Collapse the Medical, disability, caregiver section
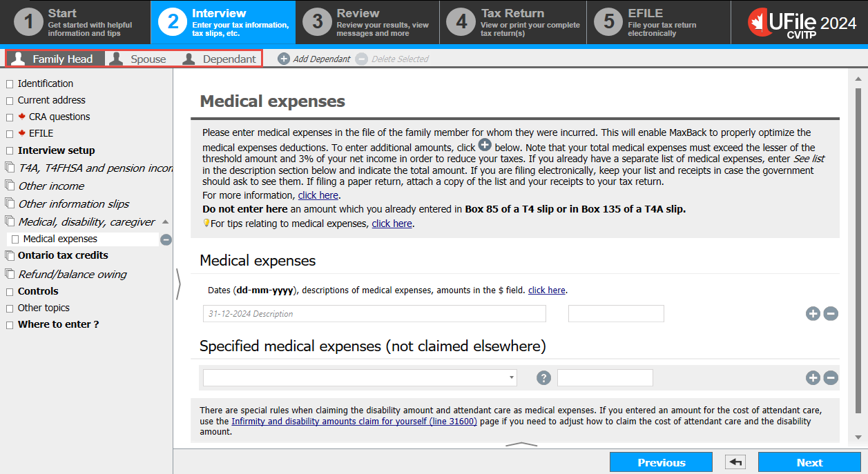 tap(165, 221)
